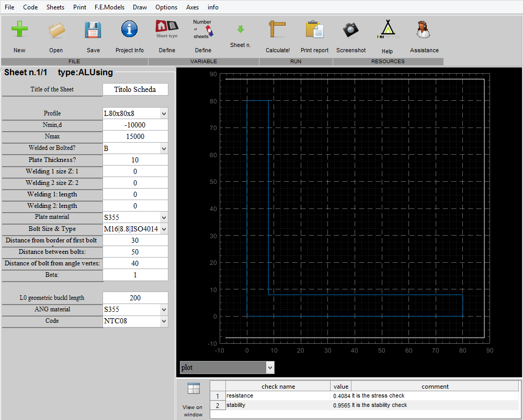Click Welding 2 length field
Image resolution: width=523 pixels, height=420 pixels.
point(135,206)
